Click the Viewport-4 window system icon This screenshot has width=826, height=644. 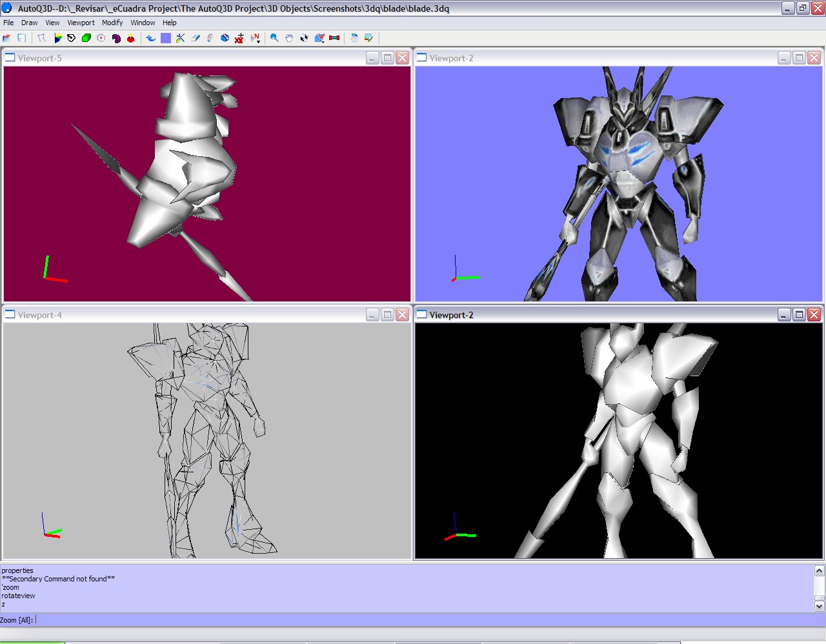coord(10,314)
